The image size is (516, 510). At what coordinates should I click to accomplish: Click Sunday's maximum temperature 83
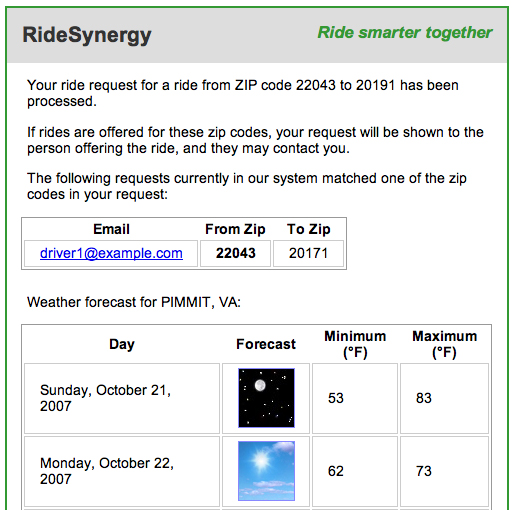click(424, 398)
